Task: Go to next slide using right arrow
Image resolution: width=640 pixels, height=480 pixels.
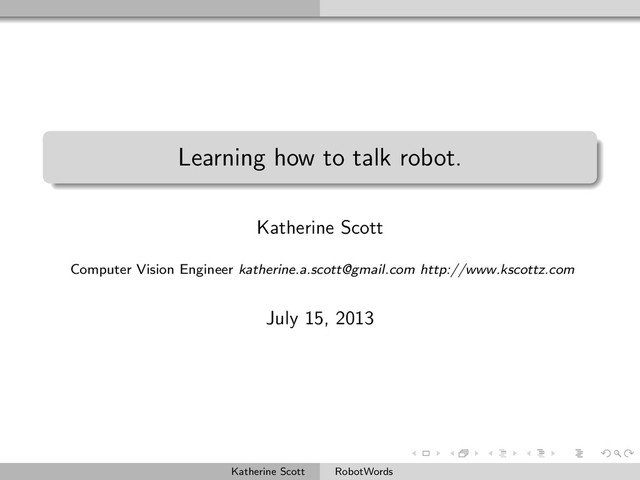Action: click(438, 453)
